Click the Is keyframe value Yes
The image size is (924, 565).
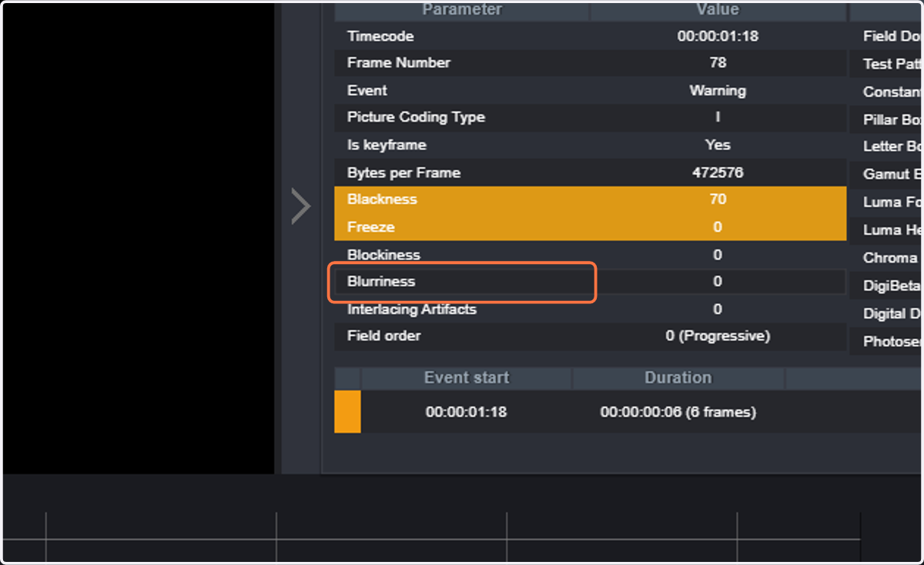pyautogui.click(x=718, y=145)
